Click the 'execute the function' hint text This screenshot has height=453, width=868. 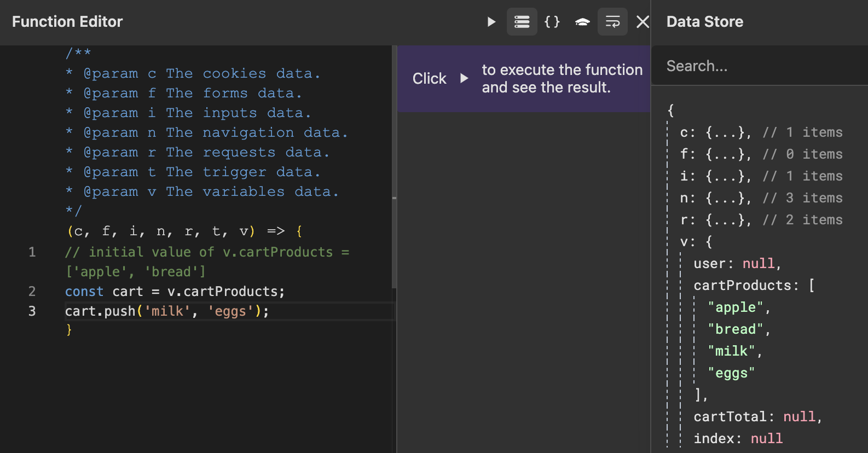point(562,78)
